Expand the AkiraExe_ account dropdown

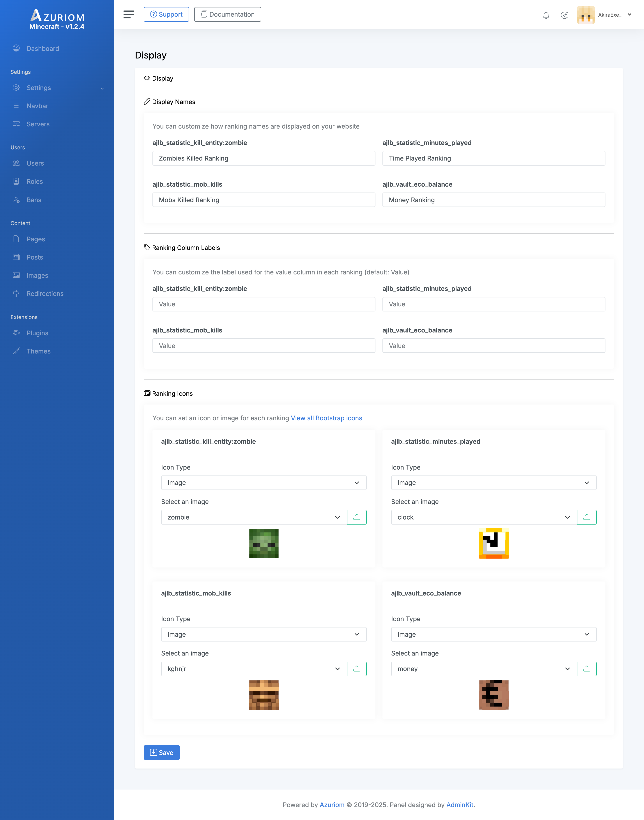[x=629, y=15]
